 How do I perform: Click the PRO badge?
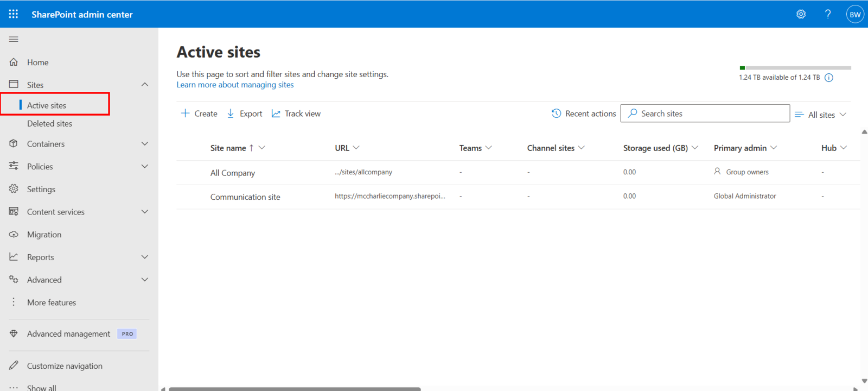coord(127,333)
